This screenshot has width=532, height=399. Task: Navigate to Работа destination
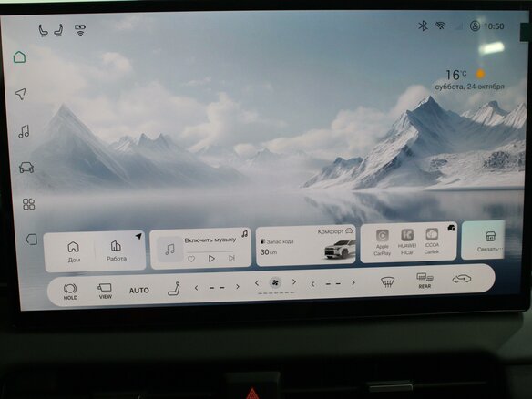click(117, 251)
